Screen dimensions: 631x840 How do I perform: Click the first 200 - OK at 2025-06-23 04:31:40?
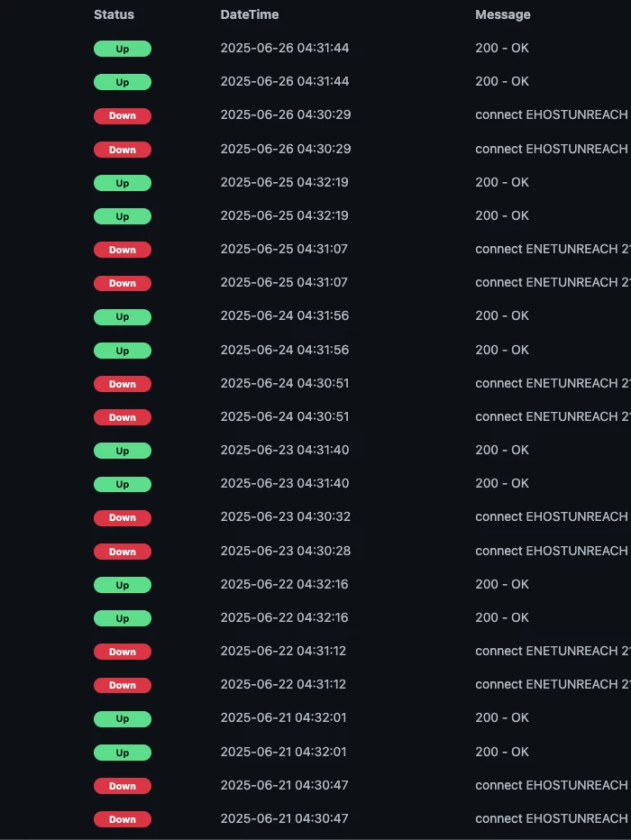point(502,450)
